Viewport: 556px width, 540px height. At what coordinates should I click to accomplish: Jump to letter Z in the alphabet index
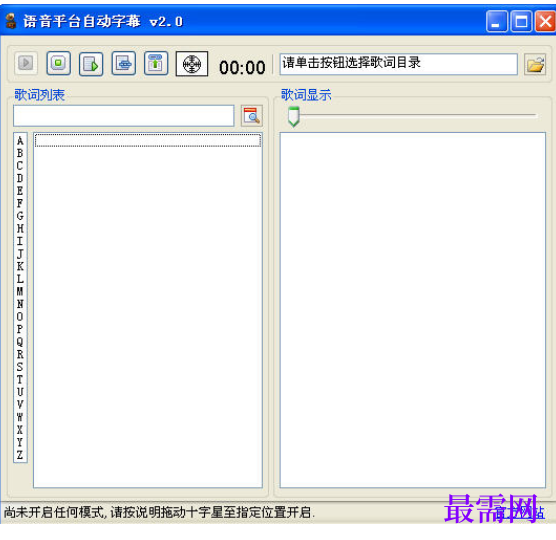point(20,455)
